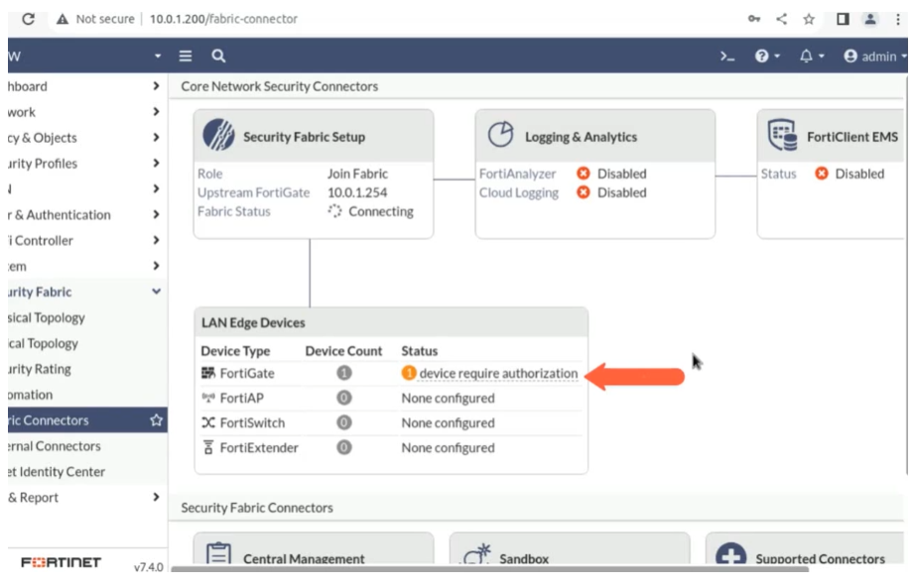This screenshot has height=588, width=914.
Task: Open the browser side panel icon
Action: pos(843,19)
